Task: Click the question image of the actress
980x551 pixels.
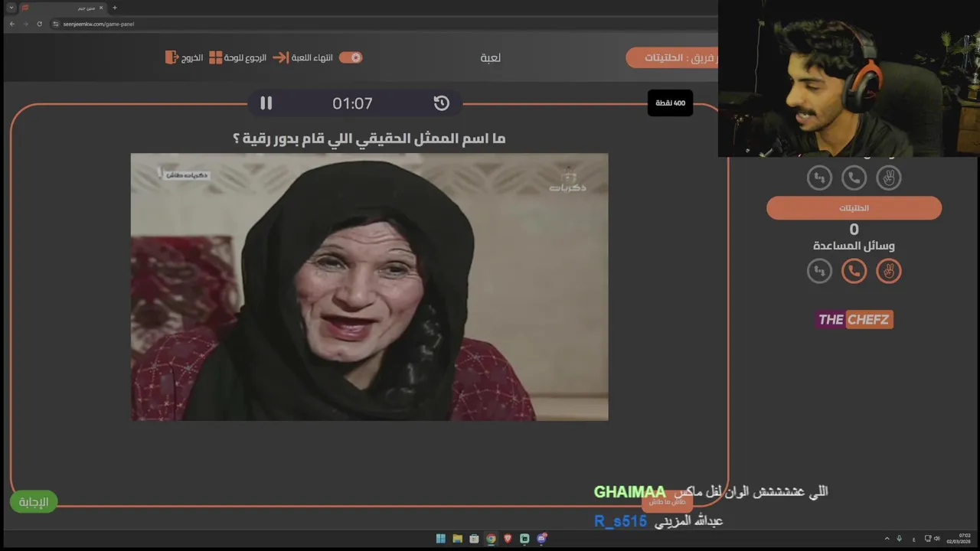Action: [x=369, y=287]
